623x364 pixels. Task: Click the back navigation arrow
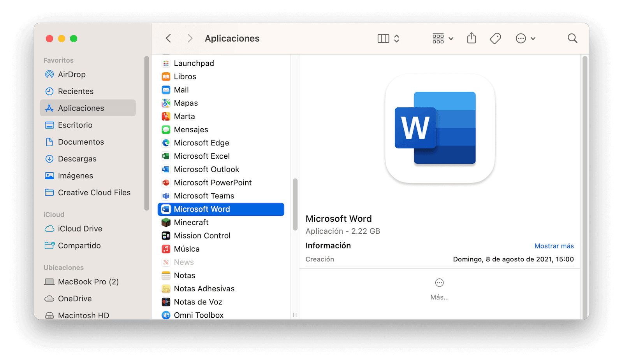tap(168, 38)
